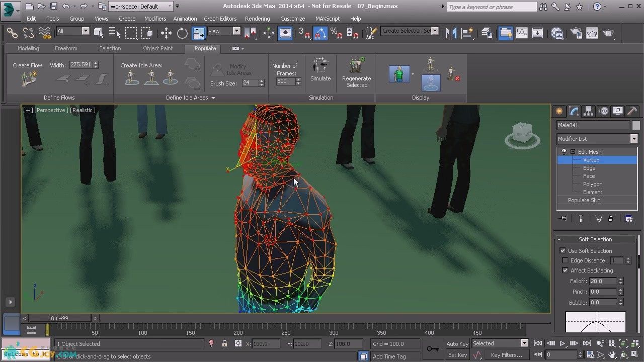Switch to the Freeform ribbon tab
The height and width of the screenshot is (362, 644).
point(66,48)
